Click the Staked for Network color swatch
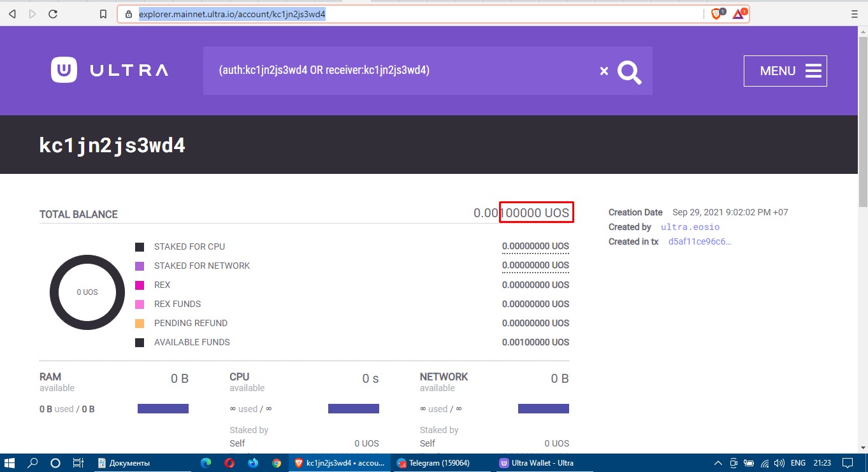 pos(140,266)
